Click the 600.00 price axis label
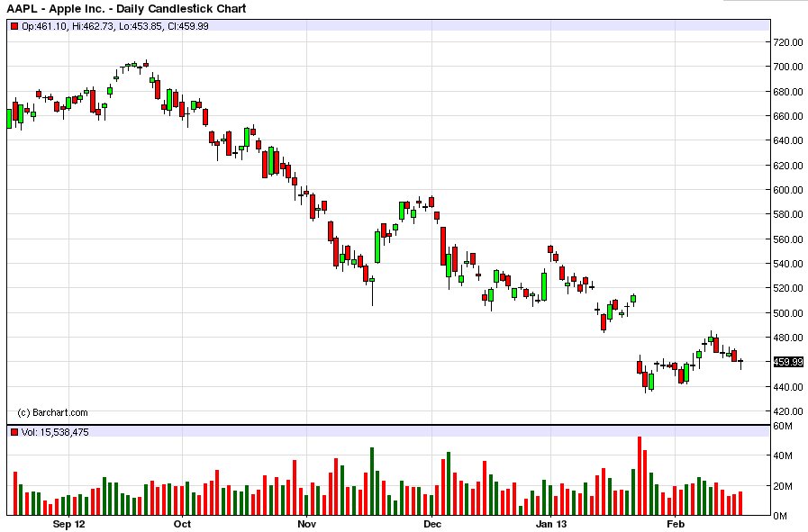The width and height of the screenshot is (808, 532). (788, 190)
